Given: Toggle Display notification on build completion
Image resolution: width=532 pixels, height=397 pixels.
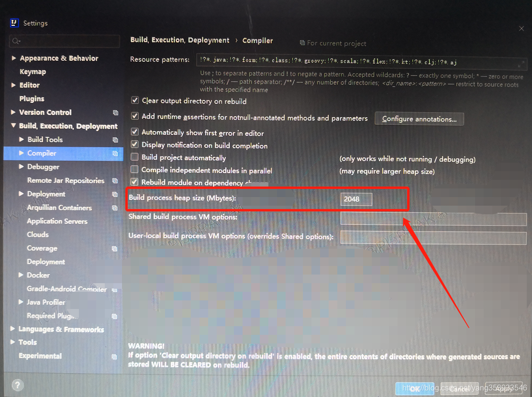Looking at the screenshot, I should 135,144.
